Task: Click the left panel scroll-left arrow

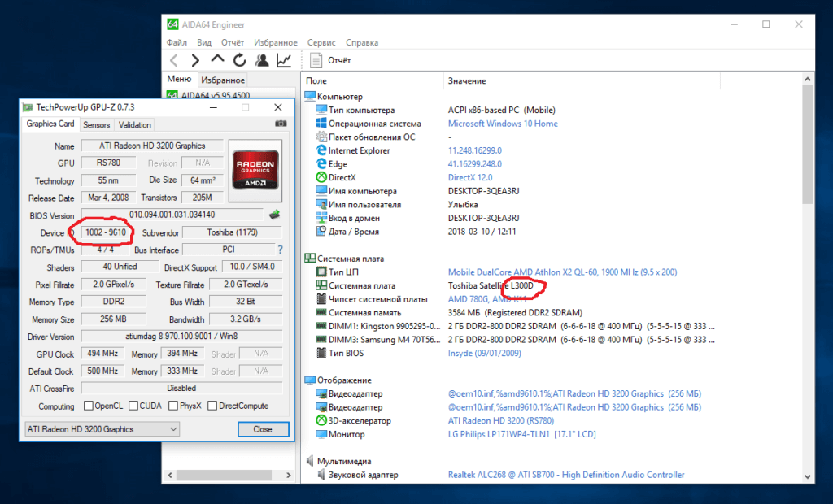Action: tap(170, 475)
